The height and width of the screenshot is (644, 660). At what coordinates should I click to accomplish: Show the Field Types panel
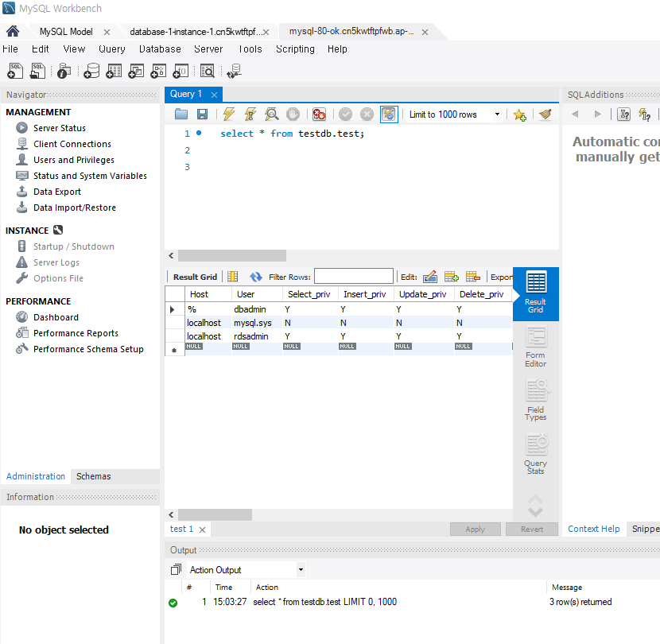point(535,400)
